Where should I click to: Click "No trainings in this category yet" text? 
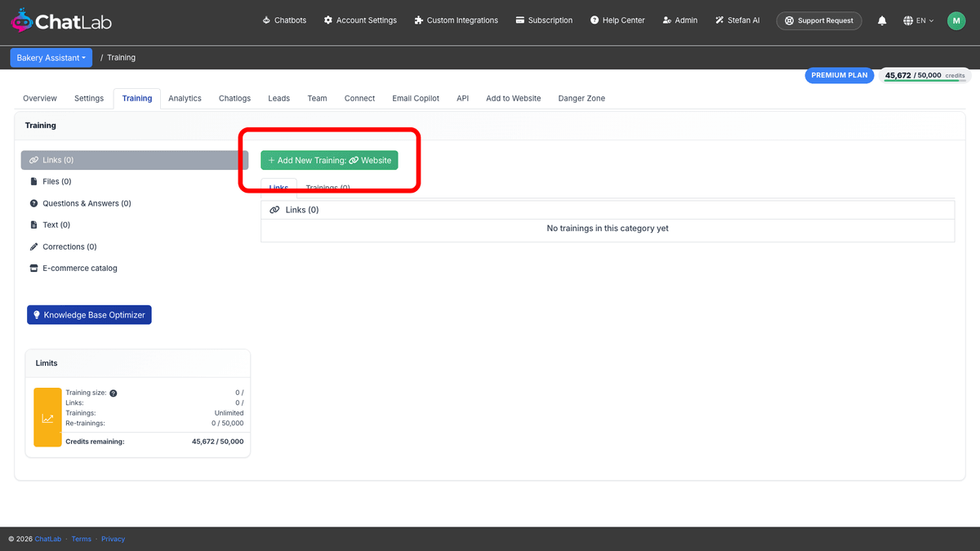(608, 229)
